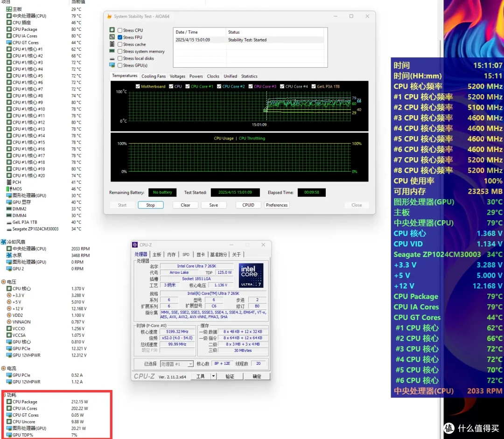Switch to CPU-Z 内存 tab
Image resolution: width=504 pixels, height=439 pixels.
point(171,255)
